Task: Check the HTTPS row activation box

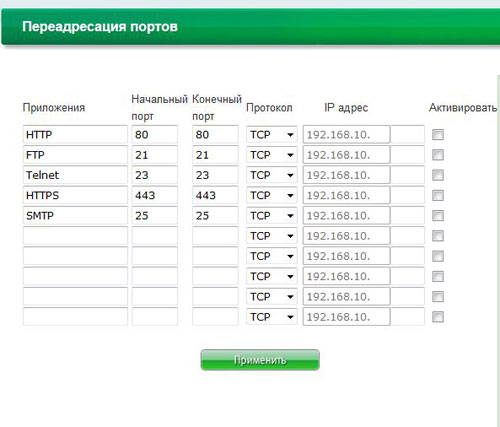Action: (x=438, y=195)
